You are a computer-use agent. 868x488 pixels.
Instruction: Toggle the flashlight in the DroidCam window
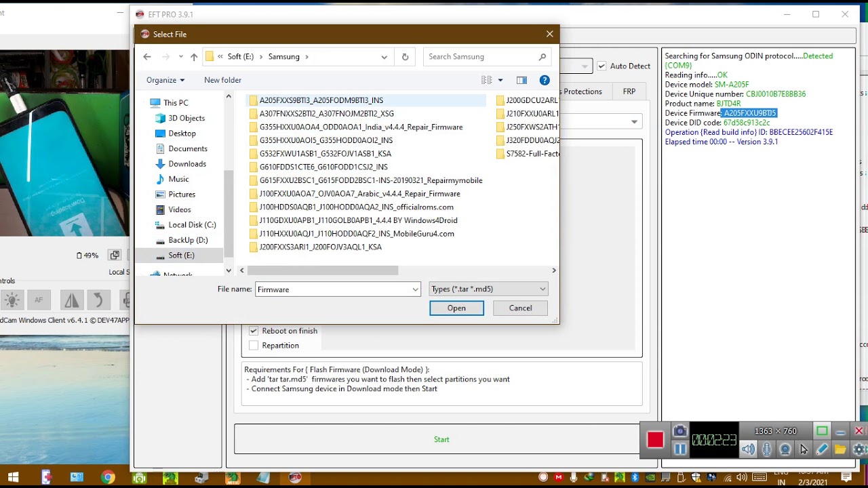coord(12,300)
